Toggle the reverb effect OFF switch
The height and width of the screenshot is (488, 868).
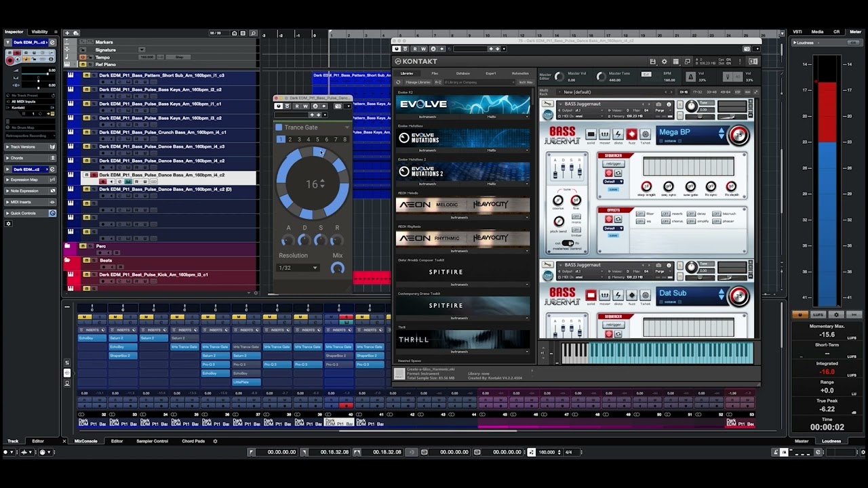click(x=666, y=213)
